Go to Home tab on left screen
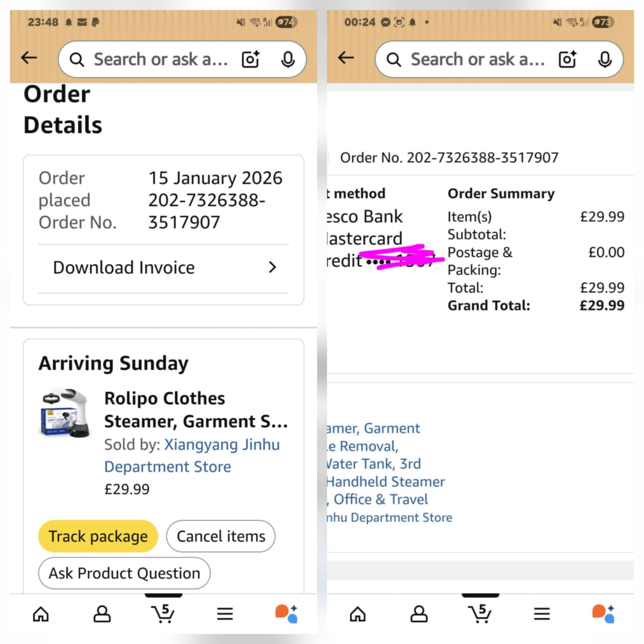Image resolution: width=644 pixels, height=644 pixels. [x=41, y=614]
